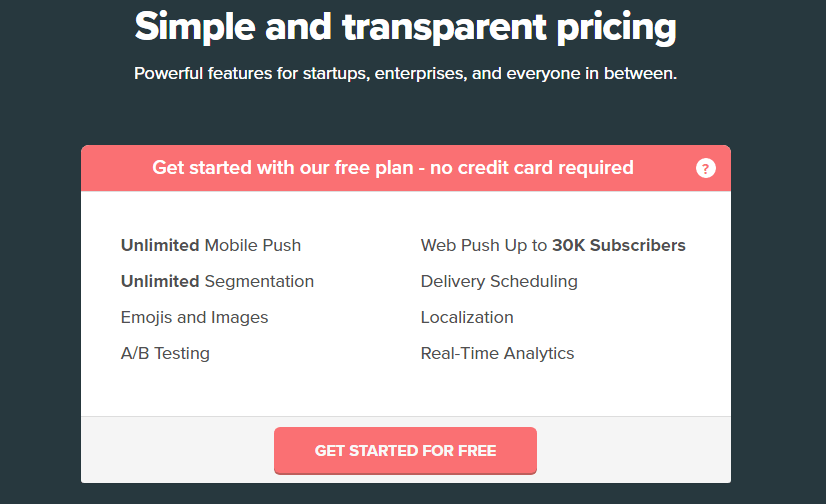Click bold Unlimited before Segmentation
This screenshot has width=826, height=504.
(160, 281)
